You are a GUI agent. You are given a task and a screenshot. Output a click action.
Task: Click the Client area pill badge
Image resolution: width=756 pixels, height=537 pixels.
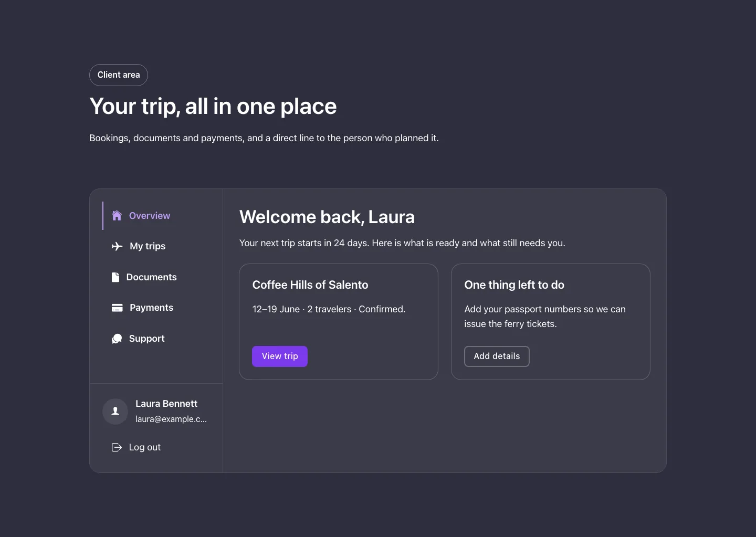coord(119,75)
